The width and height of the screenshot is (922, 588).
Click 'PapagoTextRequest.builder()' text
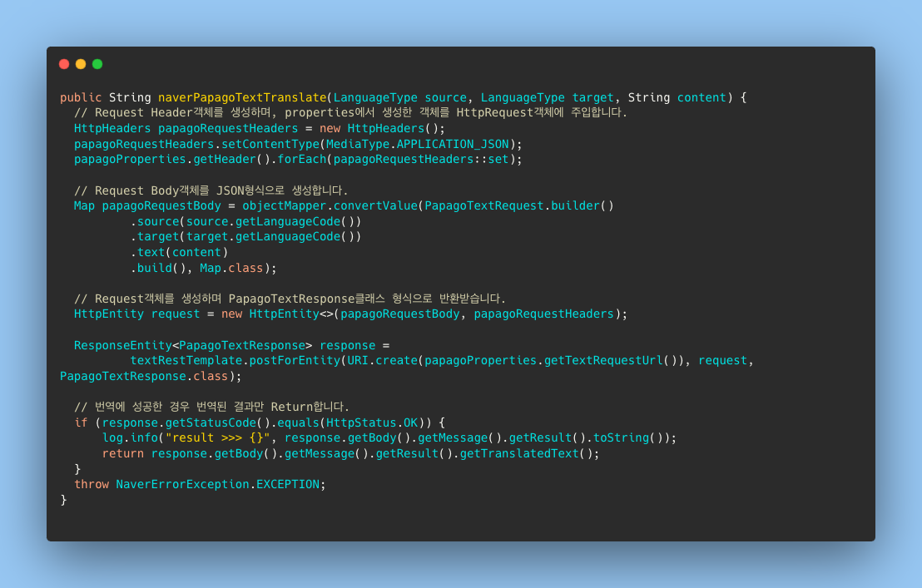tap(519, 205)
